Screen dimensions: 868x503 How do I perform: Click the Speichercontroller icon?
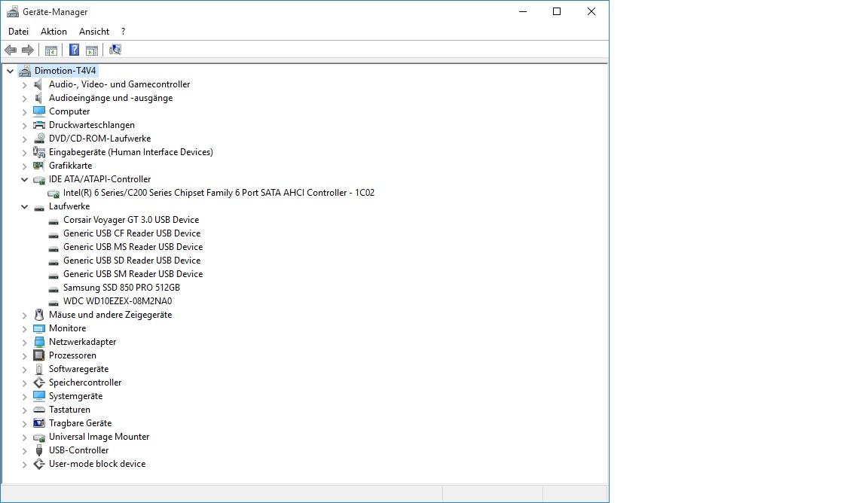click(38, 383)
